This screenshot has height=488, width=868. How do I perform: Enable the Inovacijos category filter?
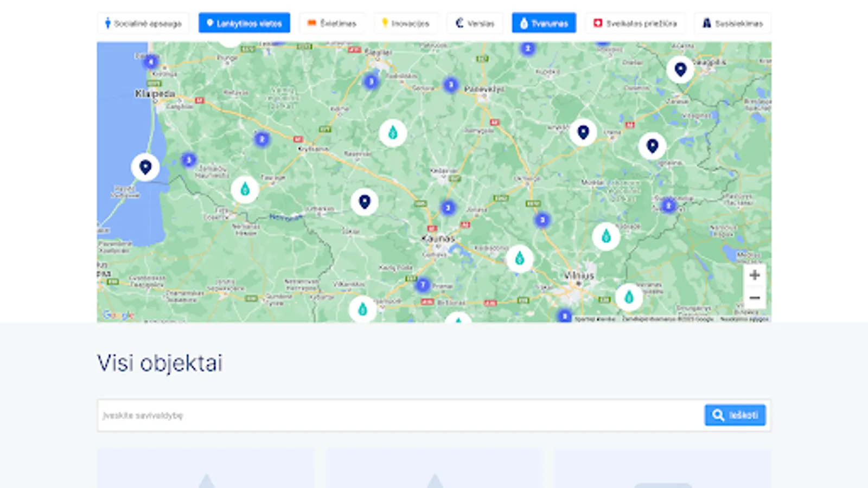coord(406,23)
